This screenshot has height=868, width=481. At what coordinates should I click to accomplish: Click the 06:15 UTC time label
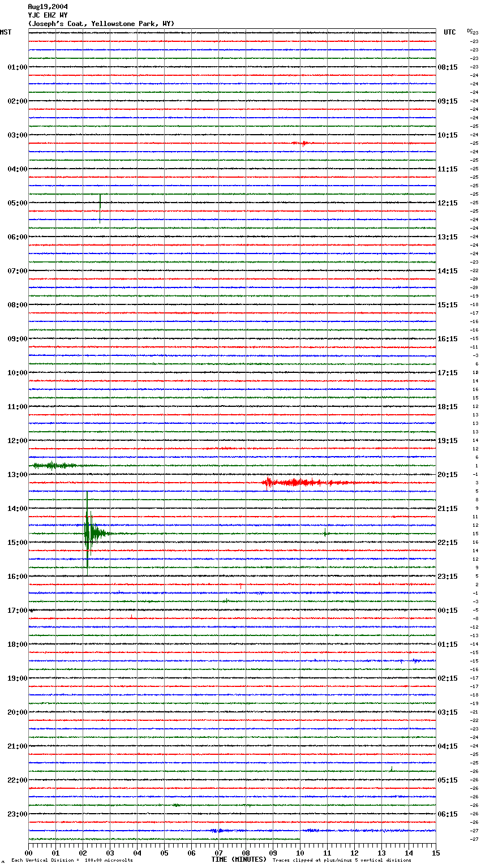(x=448, y=814)
